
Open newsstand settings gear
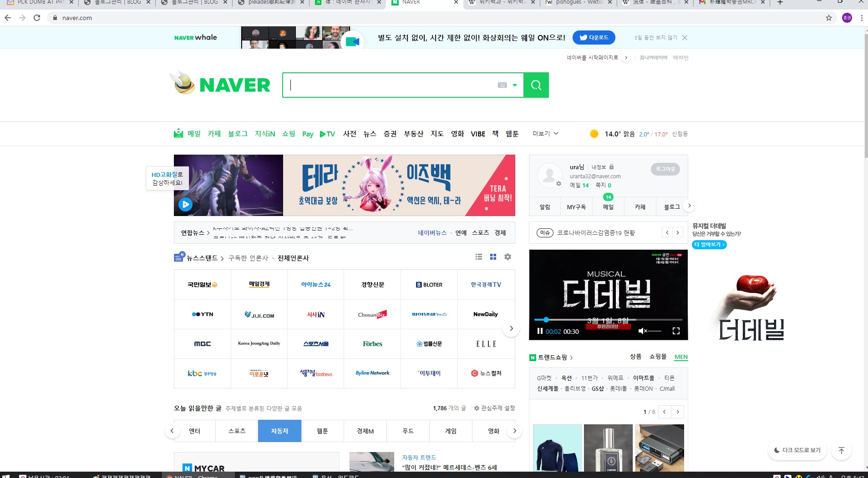point(508,257)
